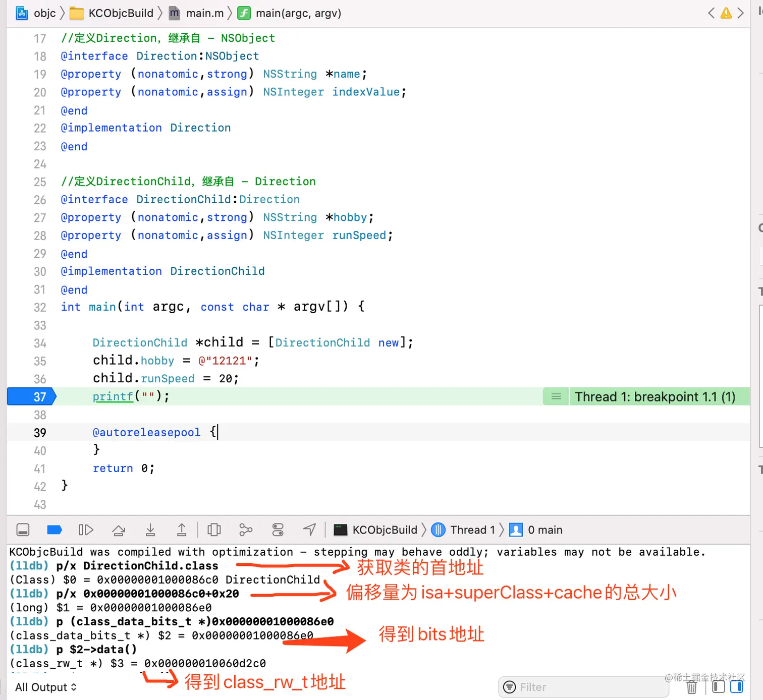
Task: Click line number 17 in the gutter
Action: (x=40, y=38)
